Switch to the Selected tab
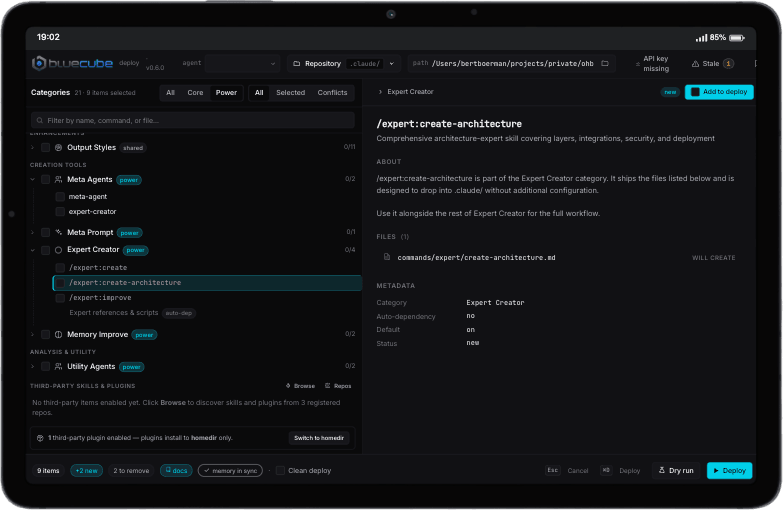Image resolution: width=783 pixels, height=510 pixels. (x=291, y=93)
